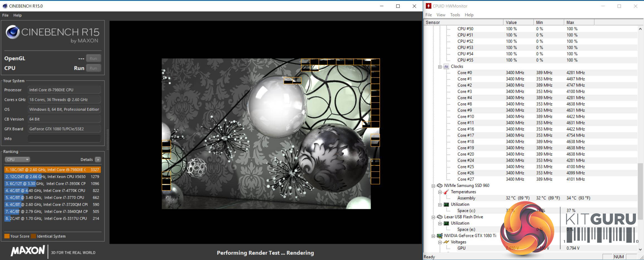The height and width of the screenshot is (260, 644).
Task: Click the Clocks waveform icon
Action: tap(446, 67)
